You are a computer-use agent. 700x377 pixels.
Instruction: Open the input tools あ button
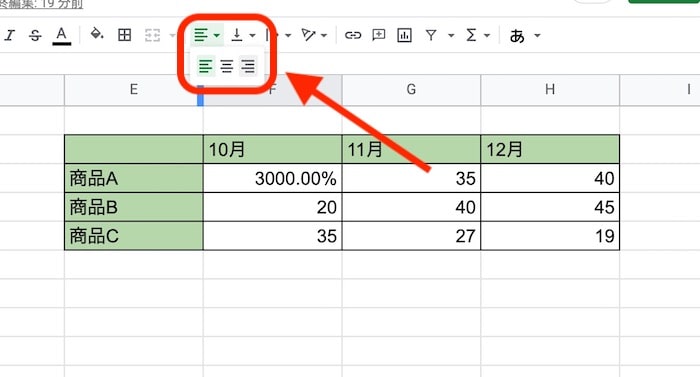pyautogui.click(x=517, y=35)
